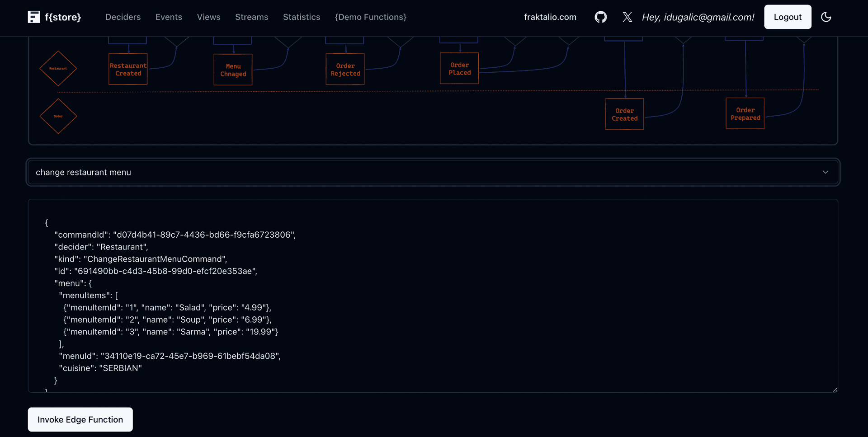Select the Order Rejected event box

[345, 69]
